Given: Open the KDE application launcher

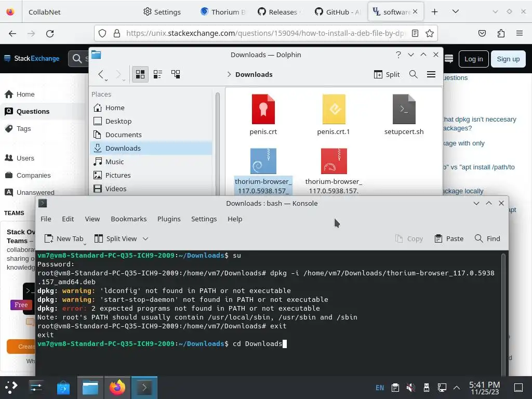Looking at the screenshot, I should pyautogui.click(x=11, y=388).
